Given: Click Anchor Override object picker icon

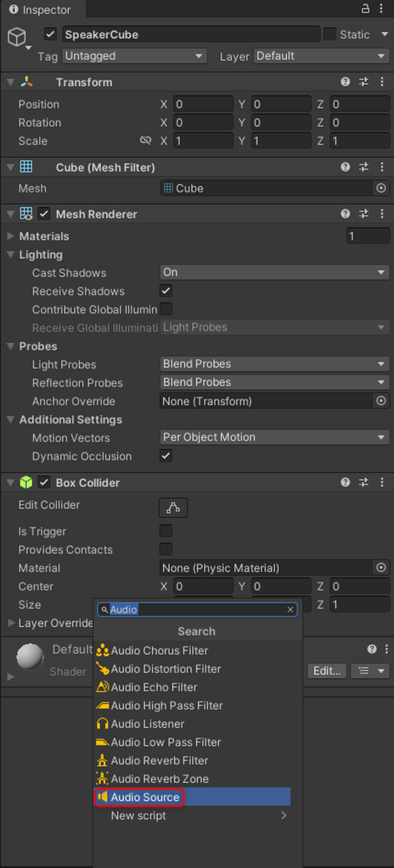Looking at the screenshot, I should point(381,401).
